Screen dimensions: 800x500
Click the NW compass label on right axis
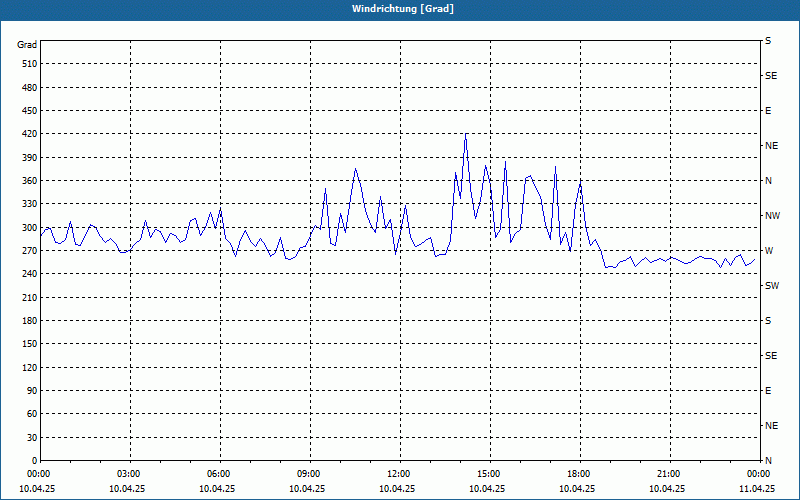[772, 216]
